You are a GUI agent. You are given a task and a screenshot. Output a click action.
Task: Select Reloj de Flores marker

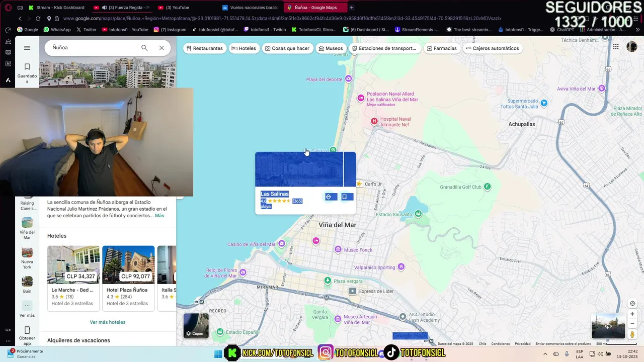click(243, 273)
